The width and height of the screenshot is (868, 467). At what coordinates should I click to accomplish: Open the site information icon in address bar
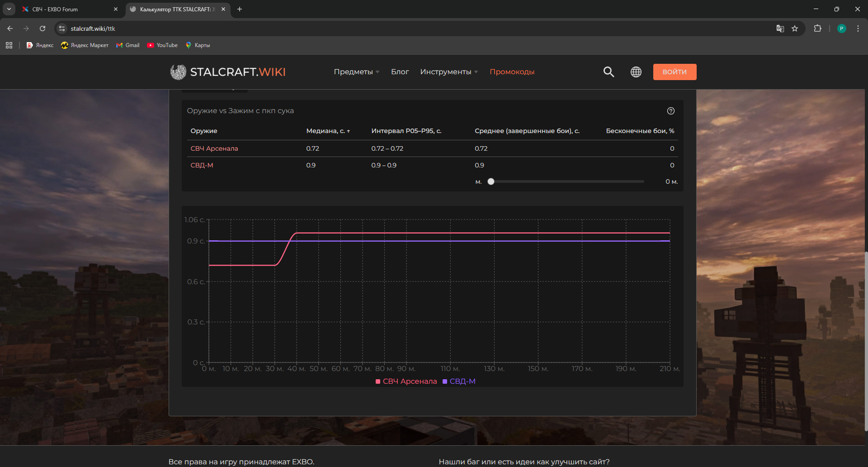pyautogui.click(x=62, y=29)
